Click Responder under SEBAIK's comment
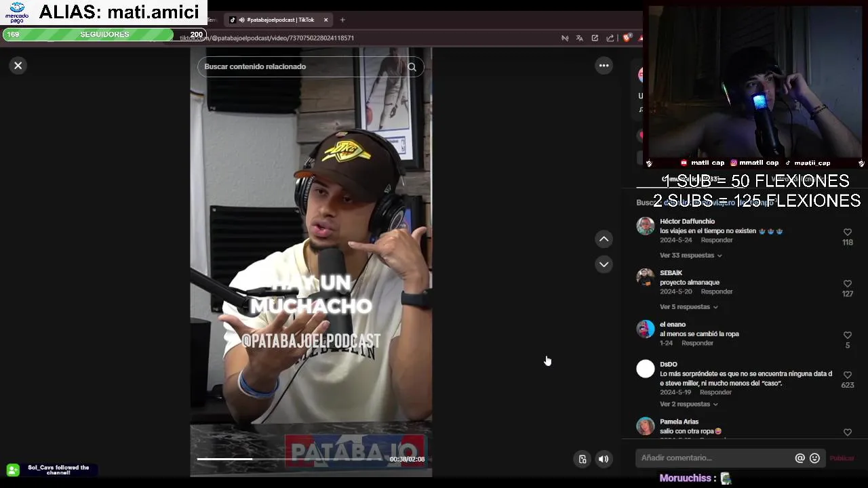868x488 pixels. (717, 291)
